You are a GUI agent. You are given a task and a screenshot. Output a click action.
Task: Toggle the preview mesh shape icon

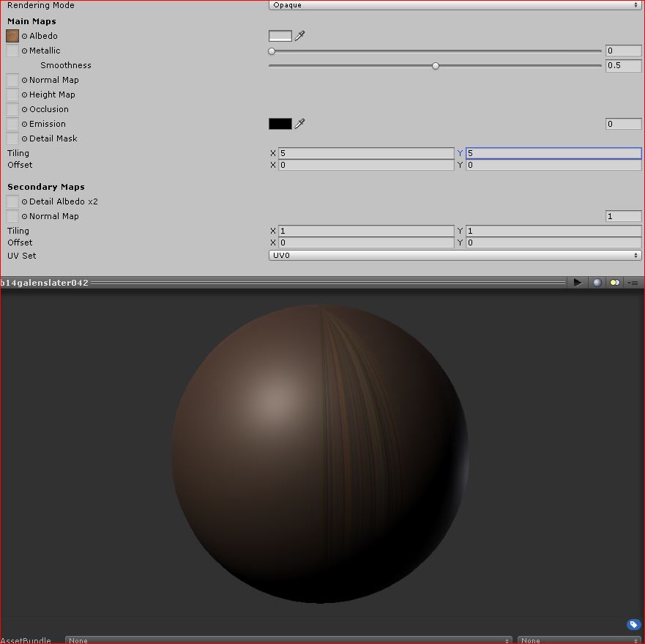[596, 282]
